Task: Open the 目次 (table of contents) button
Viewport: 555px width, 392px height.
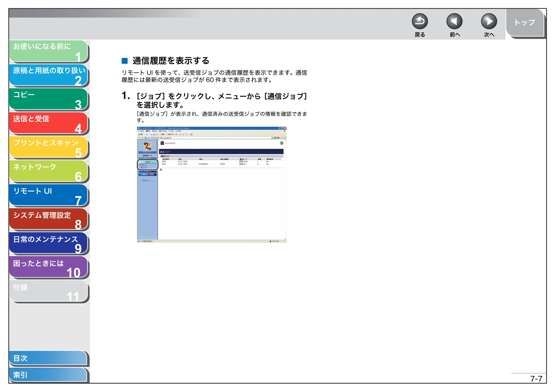Action: click(x=49, y=358)
